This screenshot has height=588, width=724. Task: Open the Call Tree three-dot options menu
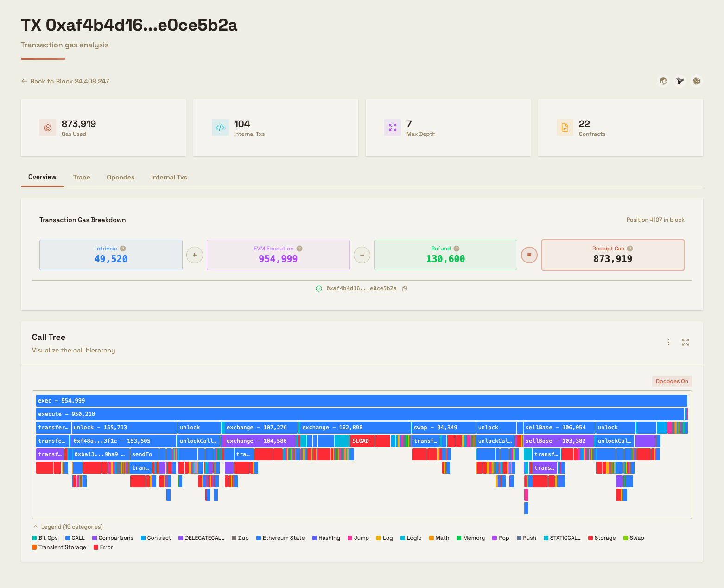point(669,342)
